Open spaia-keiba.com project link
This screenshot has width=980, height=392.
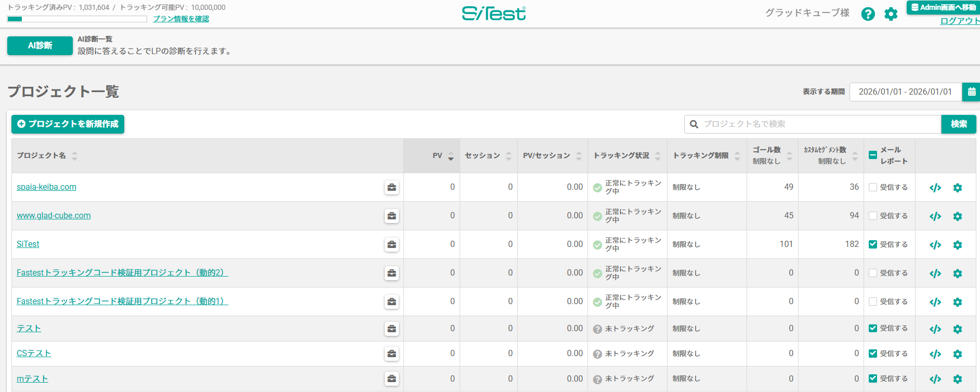(46, 187)
